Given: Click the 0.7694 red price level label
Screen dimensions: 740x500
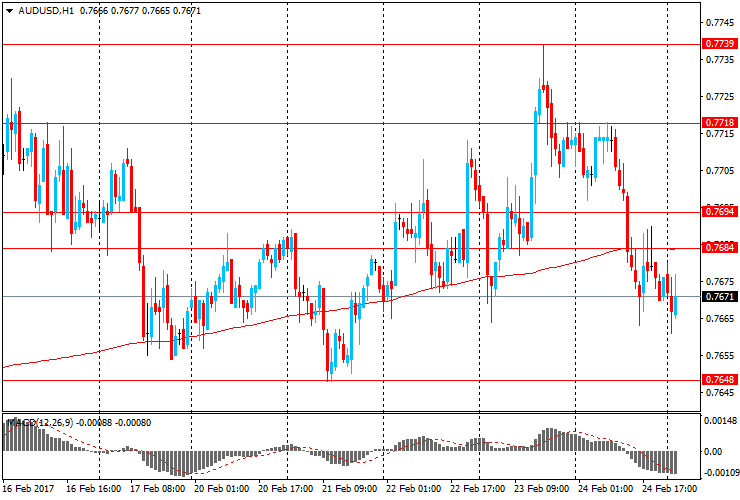Looking at the screenshot, I should point(719,212).
